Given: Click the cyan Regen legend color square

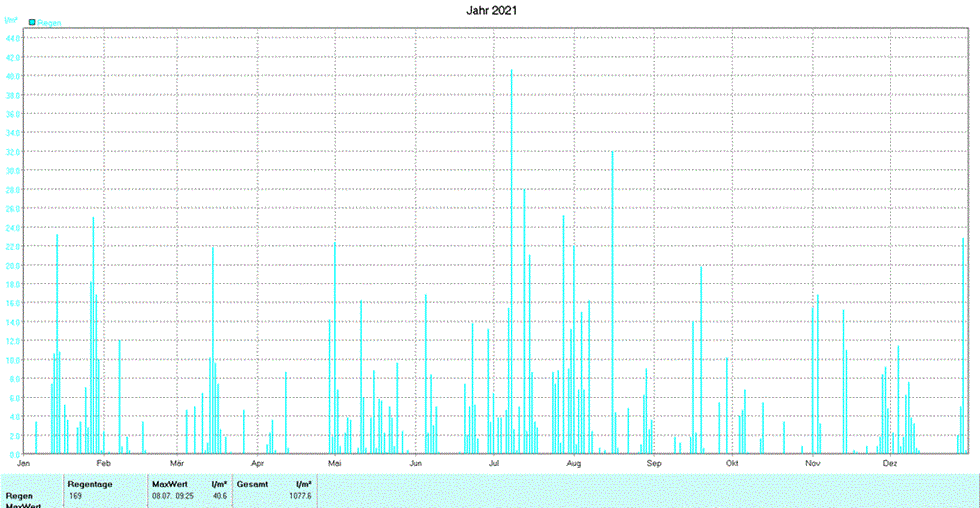Looking at the screenshot, I should pos(32,22).
